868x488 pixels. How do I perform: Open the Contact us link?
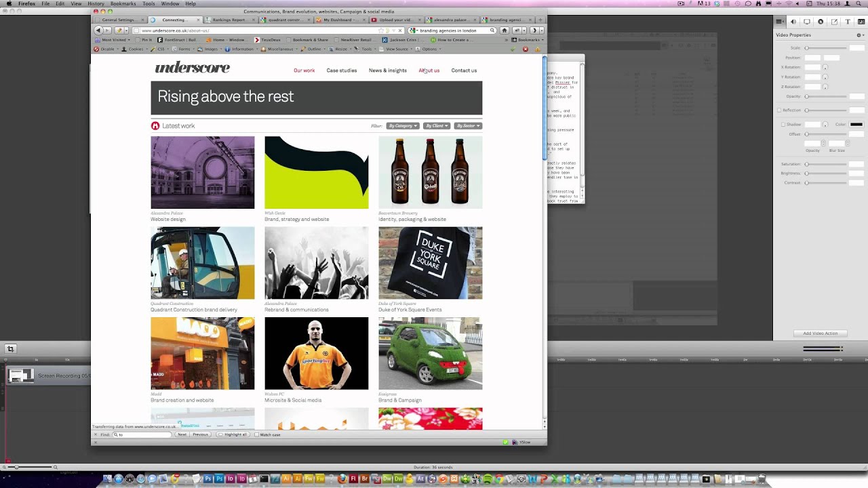coord(464,70)
